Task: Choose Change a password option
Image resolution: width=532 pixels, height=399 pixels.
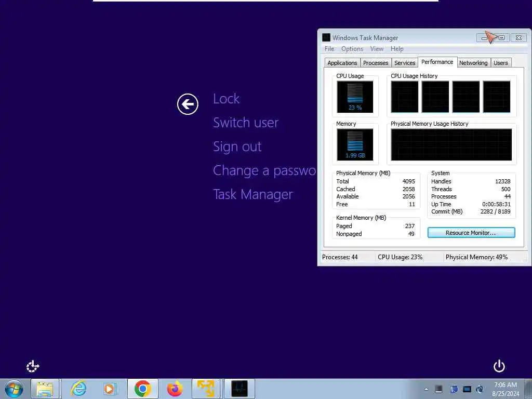Action: [x=264, y=170]
